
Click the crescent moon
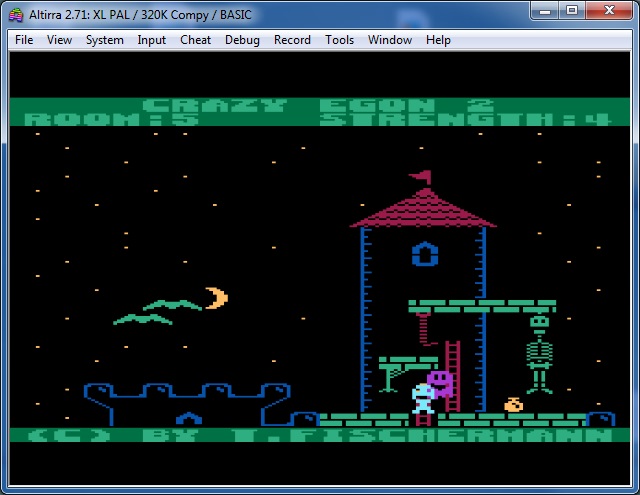(217, 297)
